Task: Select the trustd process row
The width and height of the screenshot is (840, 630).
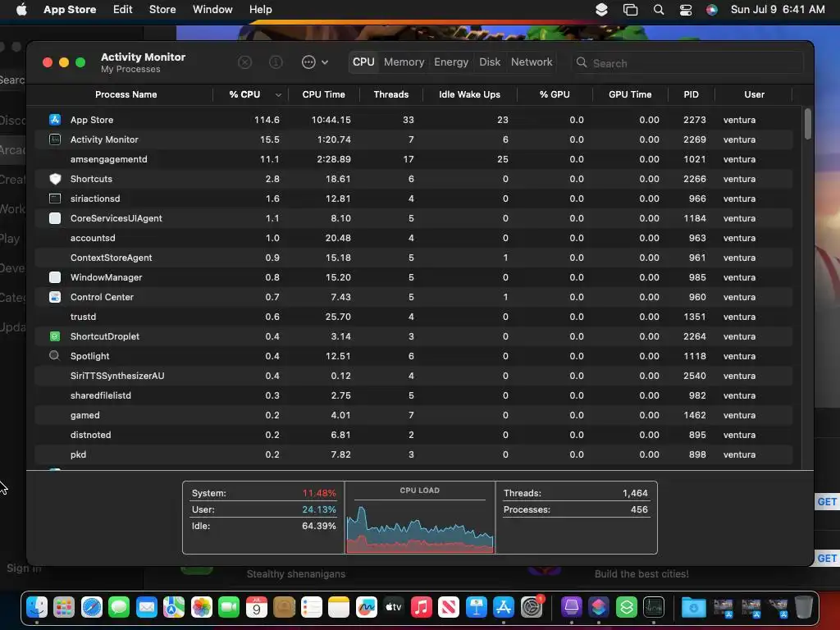Action: pos(413,317)
